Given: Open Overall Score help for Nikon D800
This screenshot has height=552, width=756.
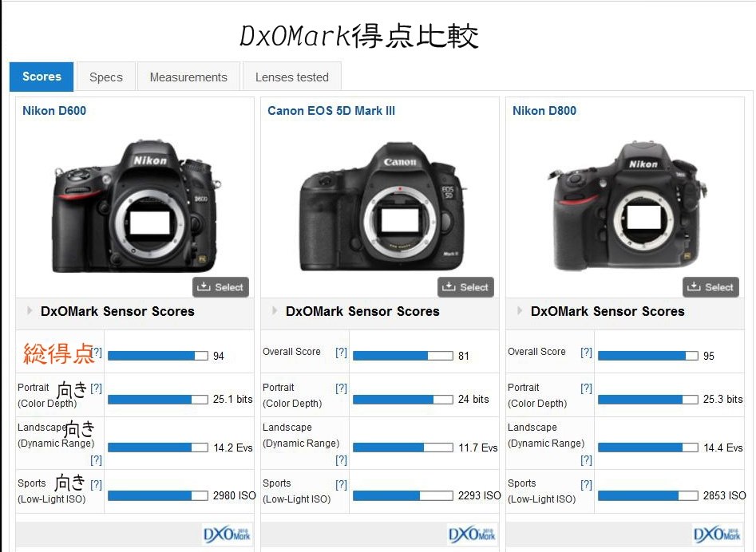Looking at the screenshot, I should (x=586, y=352).
